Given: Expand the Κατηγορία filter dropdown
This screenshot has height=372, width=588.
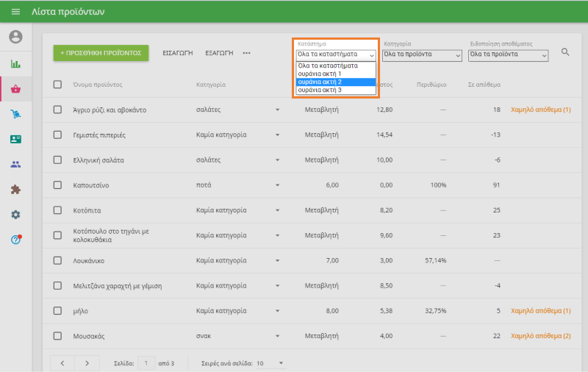Looking at the screenshot, I should (x=423, y=54).
